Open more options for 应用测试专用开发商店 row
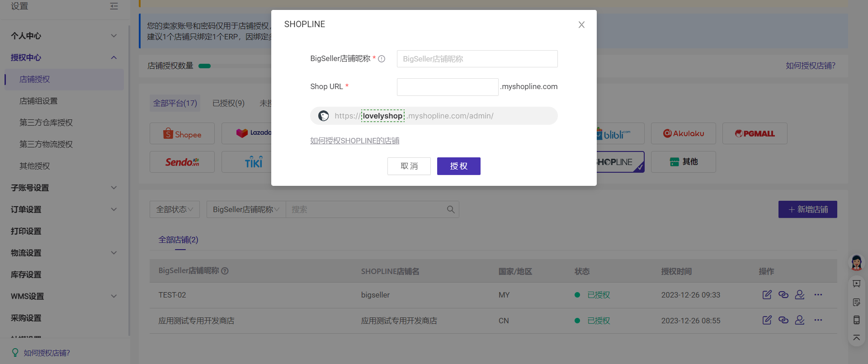The width and height of the screenshot is (868, 364). pos(818,320)
